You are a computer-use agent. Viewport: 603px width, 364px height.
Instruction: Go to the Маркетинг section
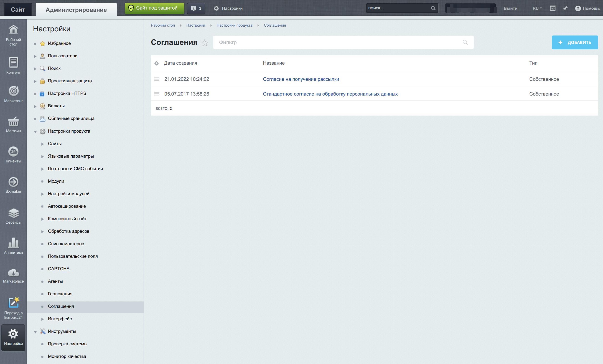(13, 94)
